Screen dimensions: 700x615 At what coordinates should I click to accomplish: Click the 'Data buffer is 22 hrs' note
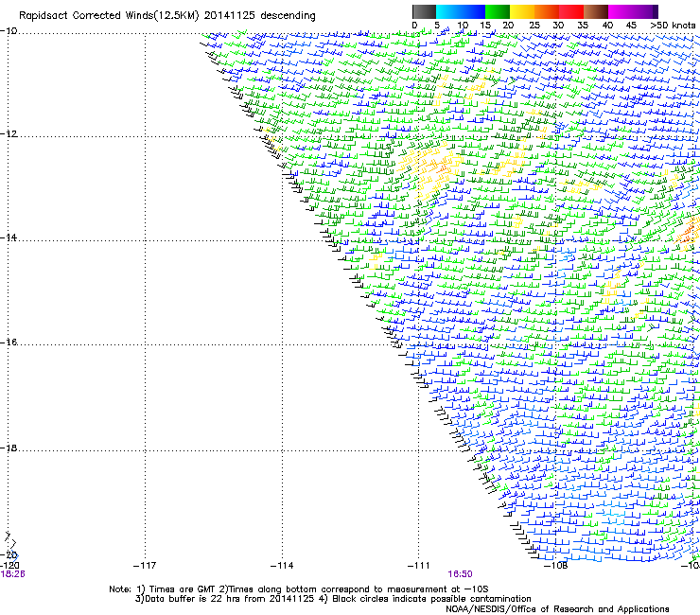click(x=333, y=599)
